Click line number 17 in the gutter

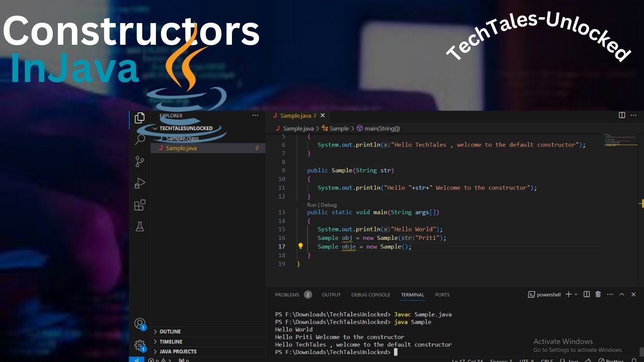pyautogui.click(x=282, y=246)
